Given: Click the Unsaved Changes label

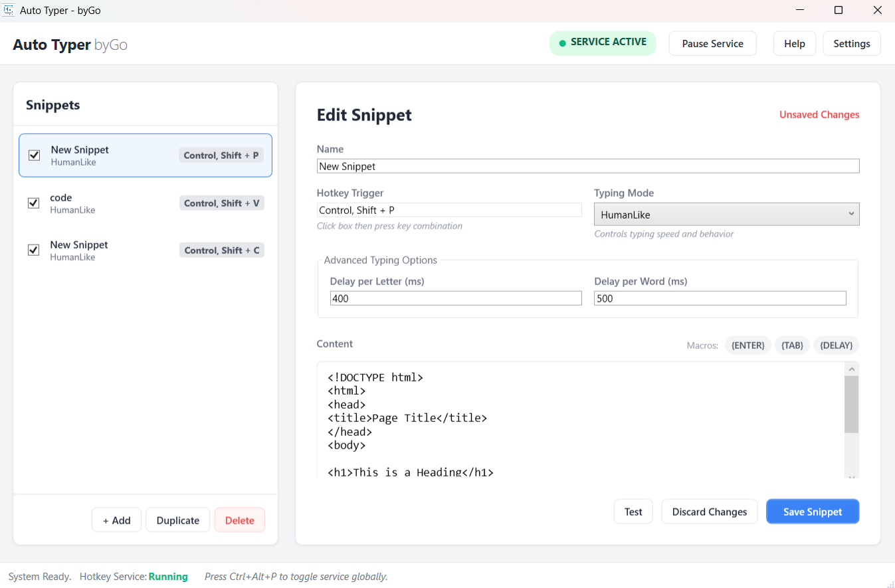Looking at the screenshot, I should coord(819,115).
